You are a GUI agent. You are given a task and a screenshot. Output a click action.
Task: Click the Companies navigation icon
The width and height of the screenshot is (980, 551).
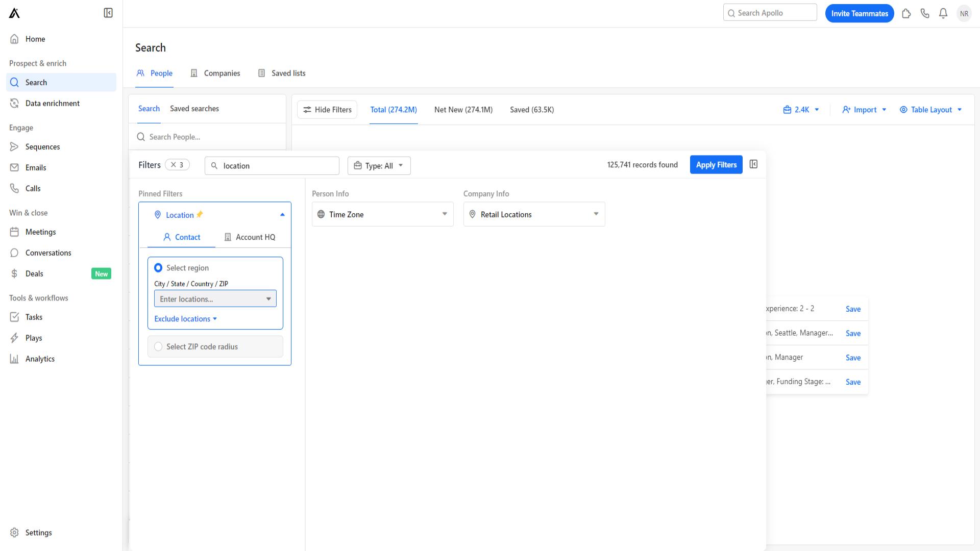click(x=194, y=72)
